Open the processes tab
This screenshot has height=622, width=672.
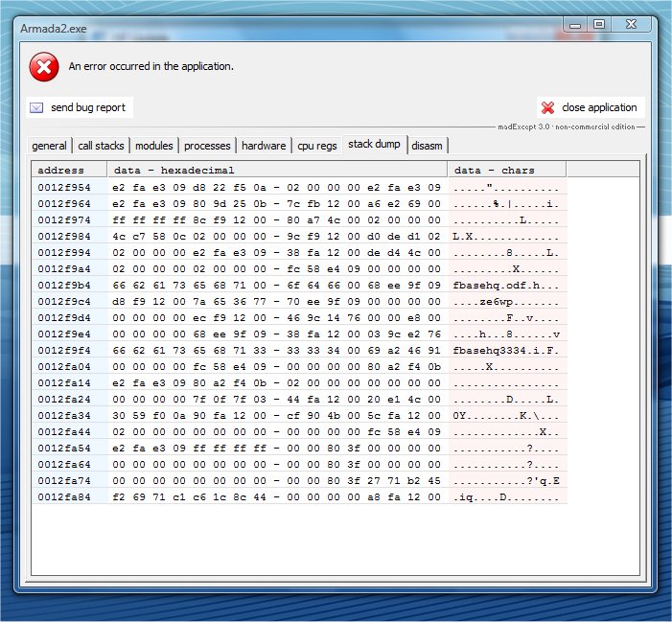(x=207, y=146)
